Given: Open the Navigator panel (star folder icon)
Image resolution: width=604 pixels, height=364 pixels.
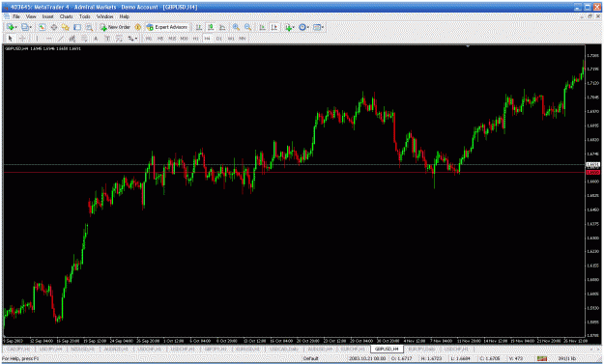Looking at the screenshot, I should point(66,27).
